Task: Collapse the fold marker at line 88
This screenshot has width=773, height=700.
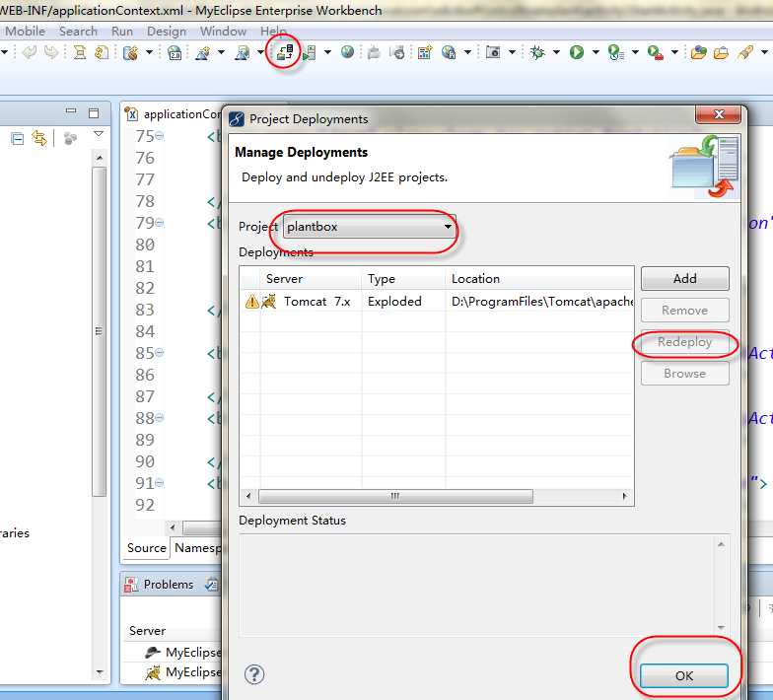Action: (160, 418)
